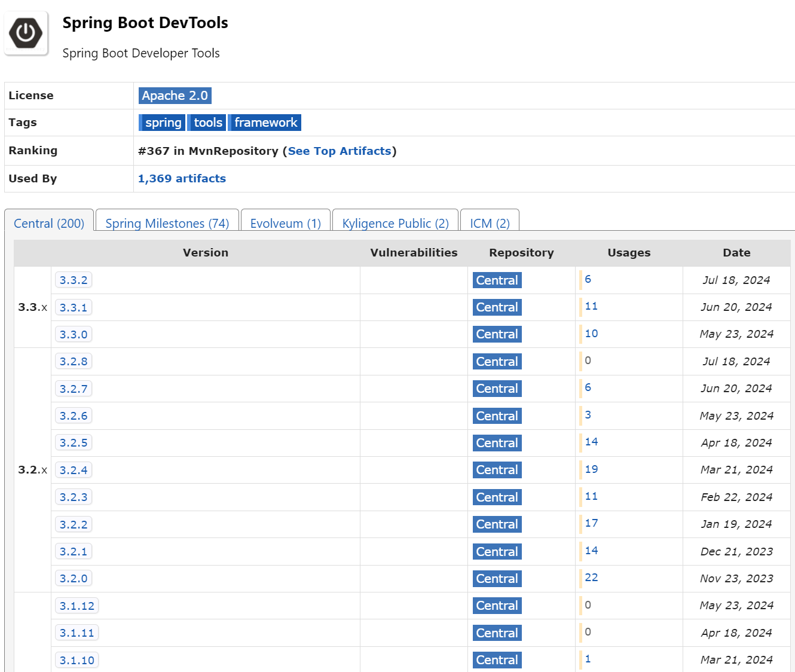Screen dimensions: 795x672
Task: Click the Central badge in the 3.3.2 row
Action: click(x=497, y=280)
